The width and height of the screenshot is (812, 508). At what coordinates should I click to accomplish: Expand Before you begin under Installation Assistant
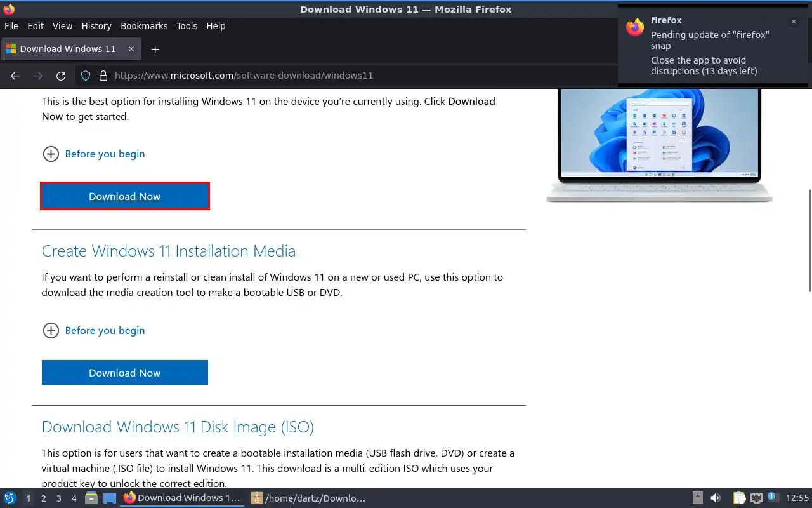(93, 154)
